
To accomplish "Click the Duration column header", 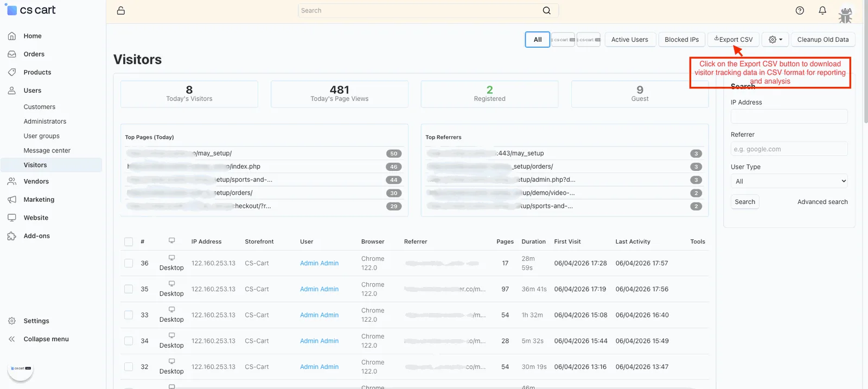I will [533, 241].
